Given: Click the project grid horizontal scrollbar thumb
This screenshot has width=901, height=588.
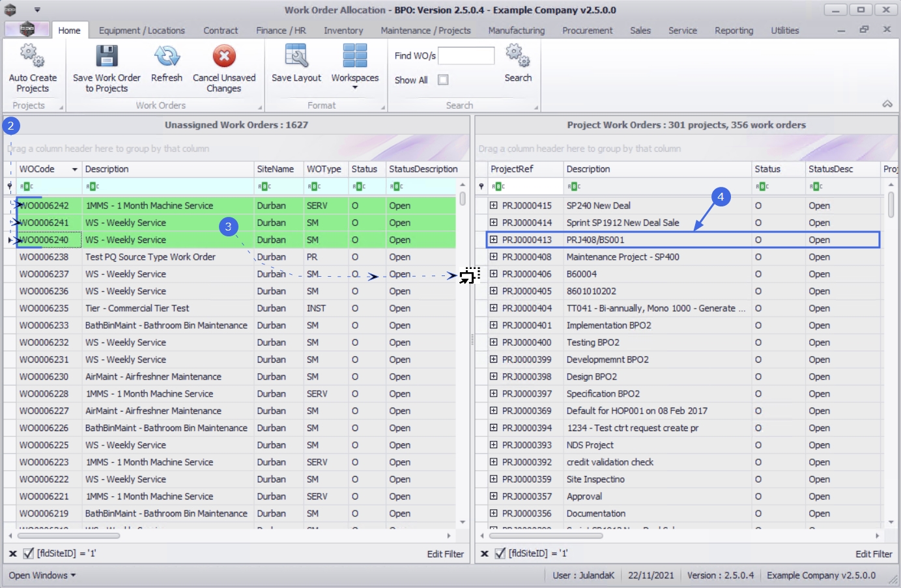Looking at the screenshot, I should (546, 536).
